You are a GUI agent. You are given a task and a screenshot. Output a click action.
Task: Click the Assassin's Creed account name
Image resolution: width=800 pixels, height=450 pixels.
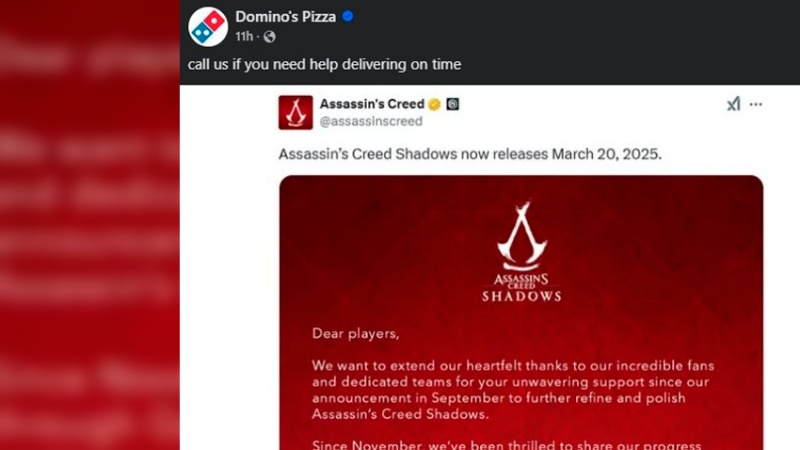[x=372, y=104]
